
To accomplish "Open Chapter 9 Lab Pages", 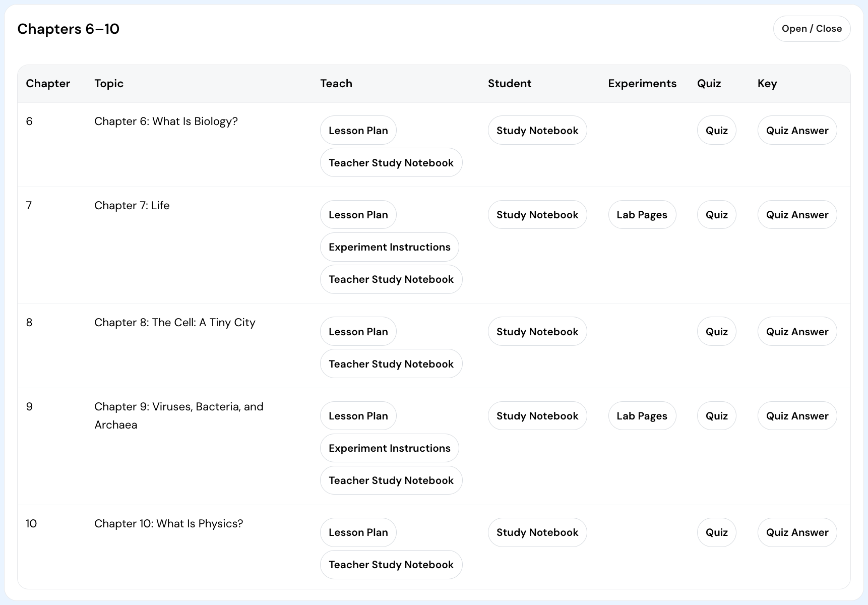I will [642, 416].
